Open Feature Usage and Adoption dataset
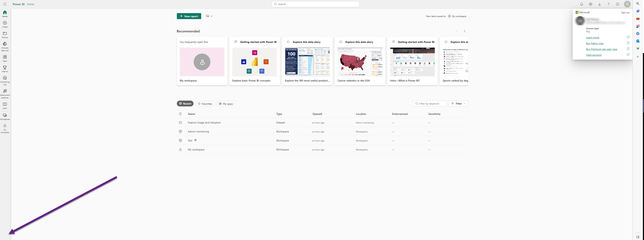Screen dimensions: 644x240 [204, 123]
